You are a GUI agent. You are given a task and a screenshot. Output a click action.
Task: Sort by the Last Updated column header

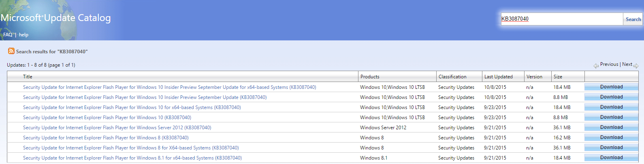499,77
